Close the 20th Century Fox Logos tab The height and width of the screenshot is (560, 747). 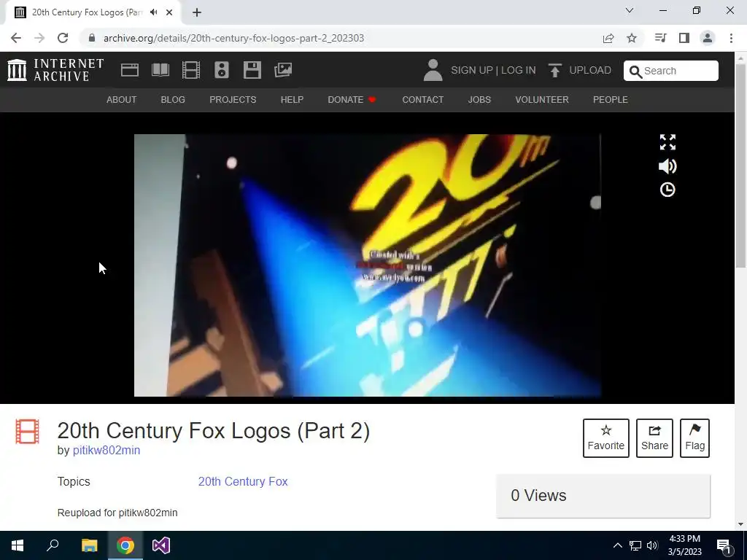coord(169,12)
